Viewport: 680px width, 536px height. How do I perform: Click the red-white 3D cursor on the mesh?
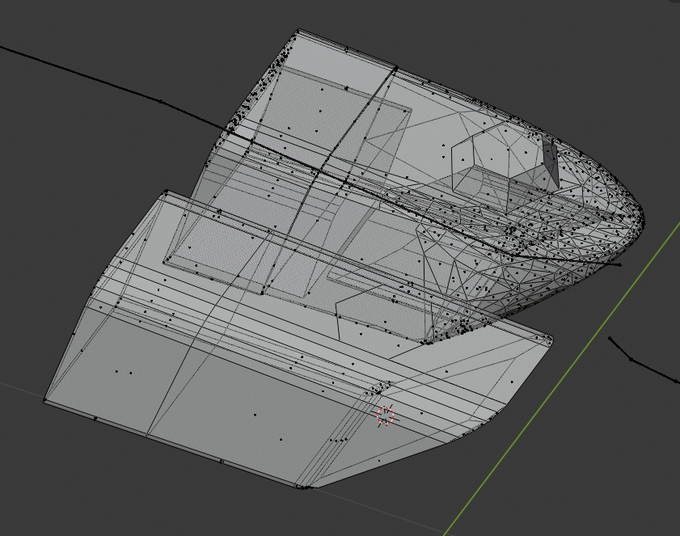(385, 416)
